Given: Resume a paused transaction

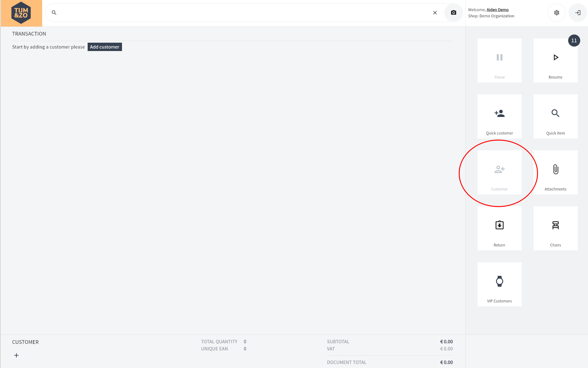Looking at the screenshot, I should 555,61.
